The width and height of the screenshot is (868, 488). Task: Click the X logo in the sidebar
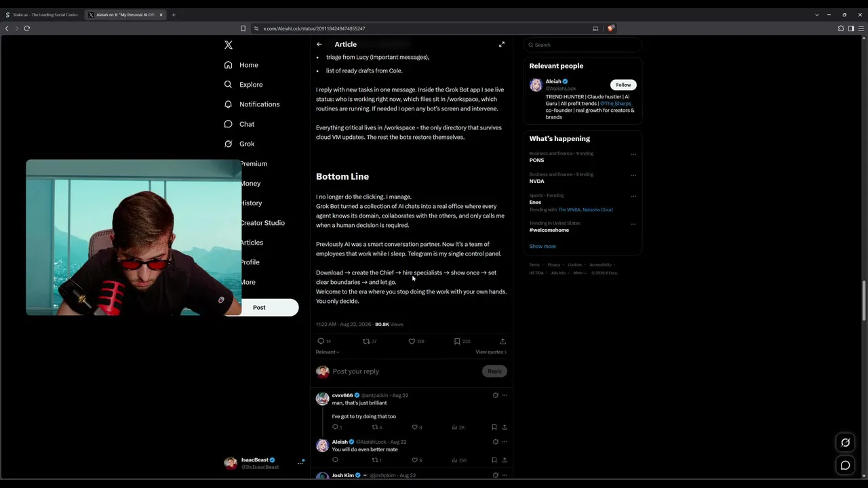coord(229,45)
